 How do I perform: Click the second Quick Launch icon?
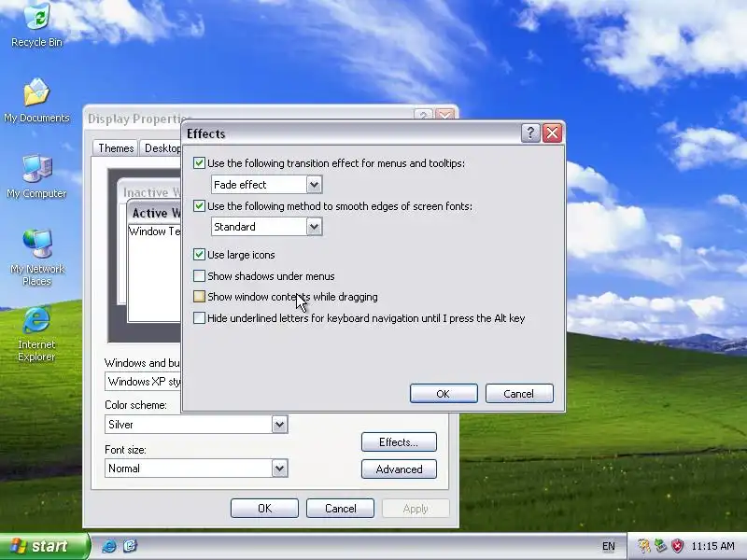(130, 546)
